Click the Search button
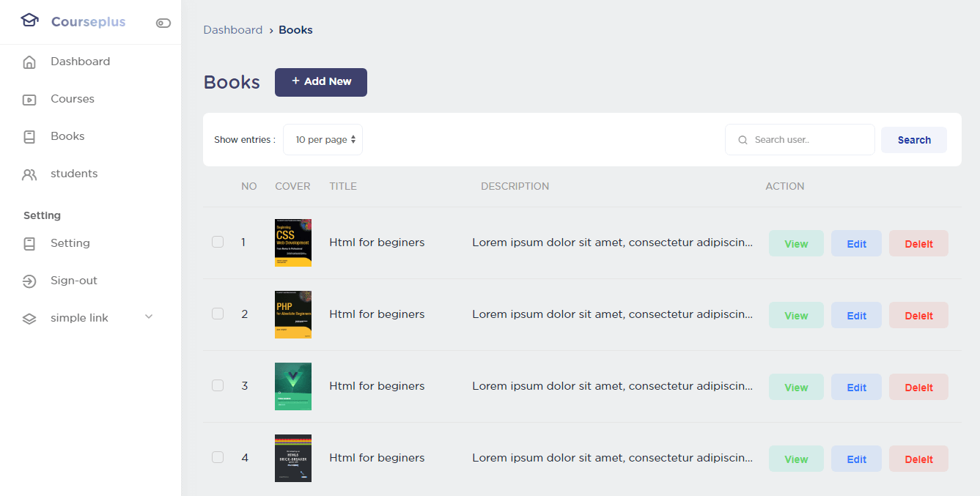This screenshot has width=980, height=496. click(913, 140)
